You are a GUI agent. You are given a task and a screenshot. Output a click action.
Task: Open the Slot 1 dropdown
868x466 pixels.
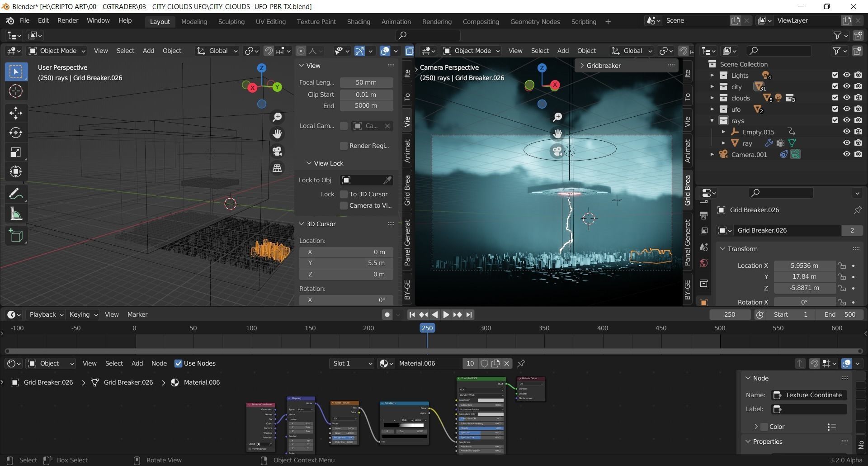tap(352, 363)
